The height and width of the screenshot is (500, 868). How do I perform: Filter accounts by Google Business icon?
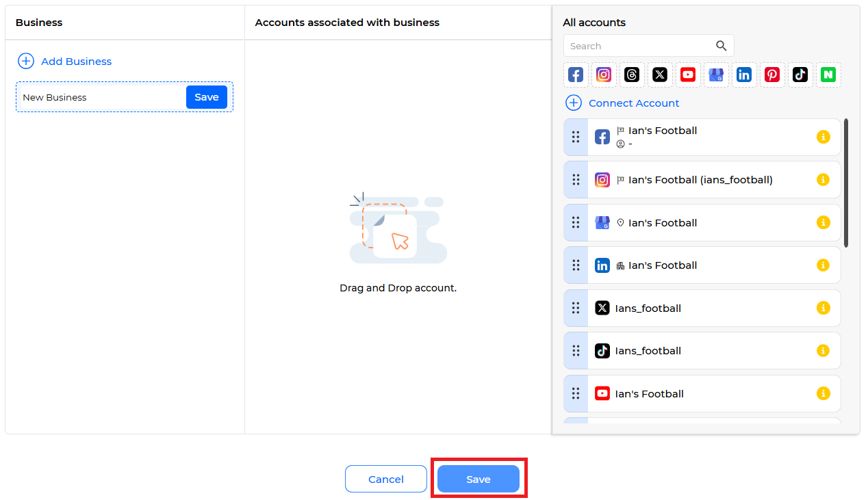coord(716,75)
